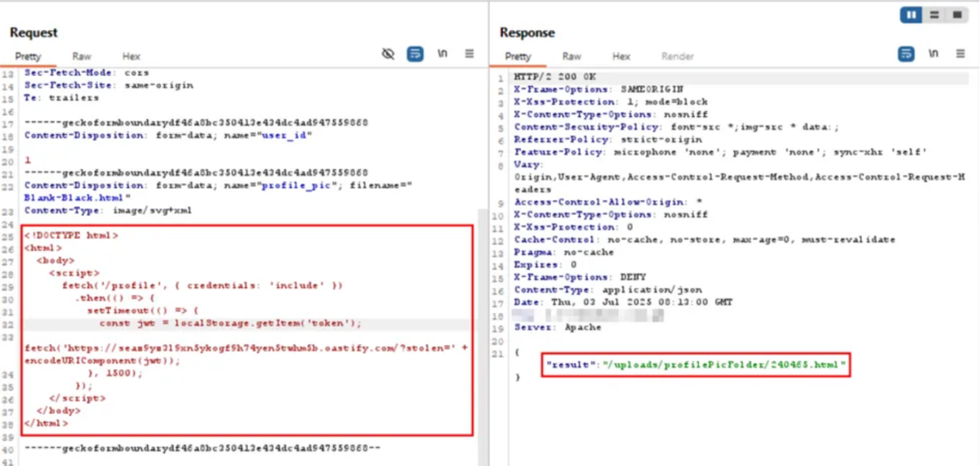This screenshot has height=466, width=980.
Task: Click the 'Server: Apache' header
Action: (558, 327)
